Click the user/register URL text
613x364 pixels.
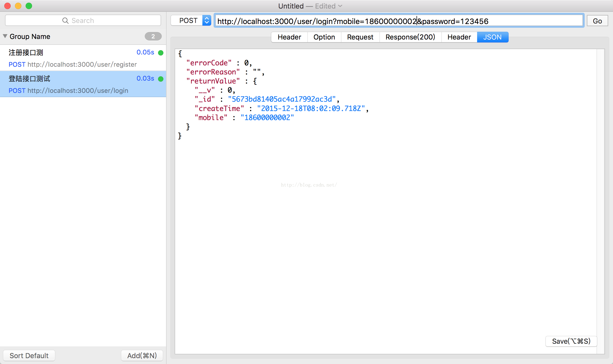point(82,65)
